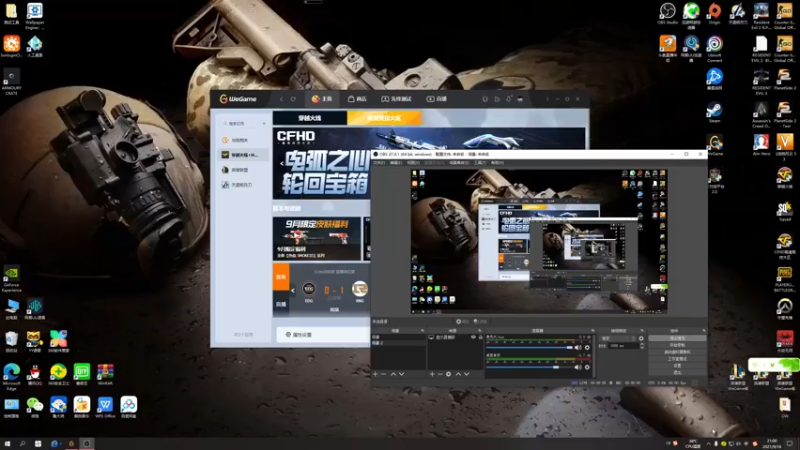Image resolution: width=800 pixels, height=450 pixels.
Task: Open settings gear for first mixer channel
Action: pyautogui.click(x=587, y=347)
